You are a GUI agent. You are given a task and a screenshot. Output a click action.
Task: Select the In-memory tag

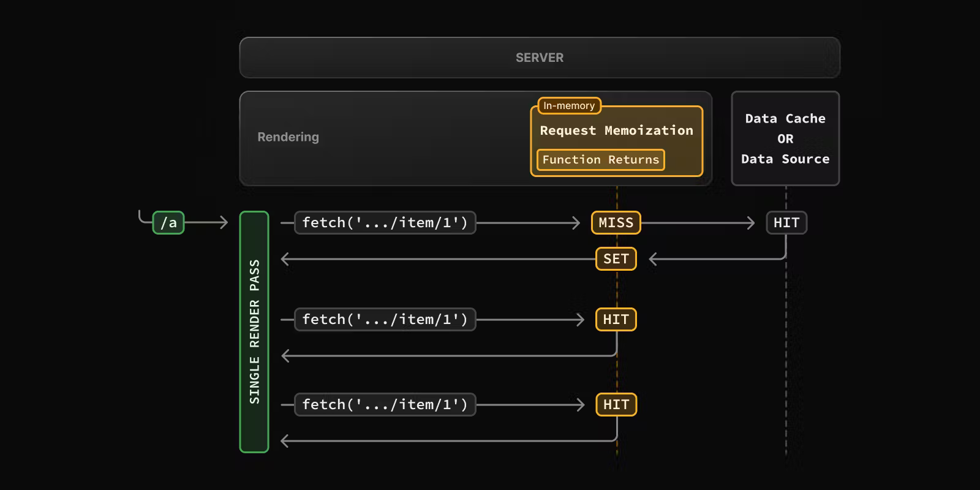pos(569,106)
